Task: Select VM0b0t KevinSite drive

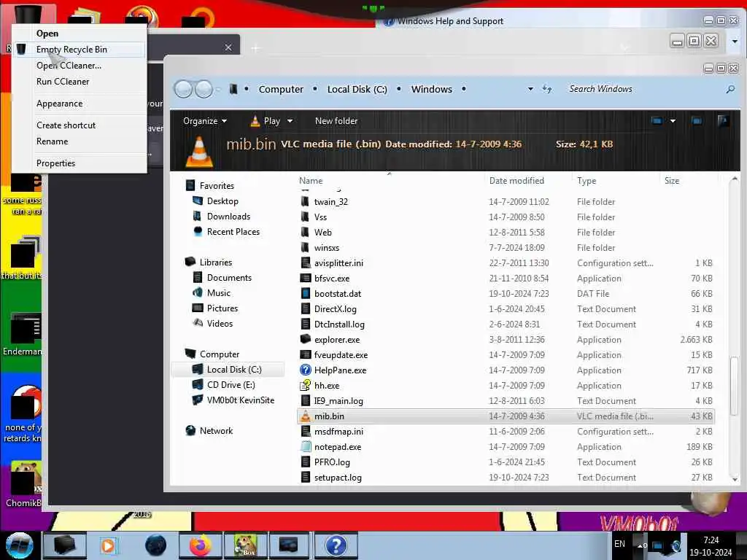Action: pos(241,400)
